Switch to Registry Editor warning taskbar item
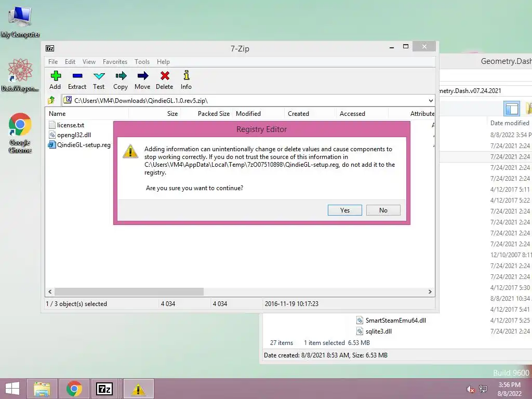 [x=138, y=389]
